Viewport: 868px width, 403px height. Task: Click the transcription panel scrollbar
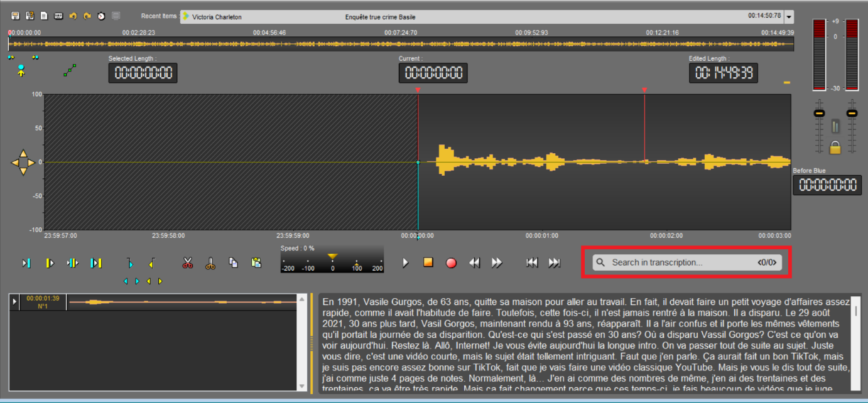pos(855,310)
